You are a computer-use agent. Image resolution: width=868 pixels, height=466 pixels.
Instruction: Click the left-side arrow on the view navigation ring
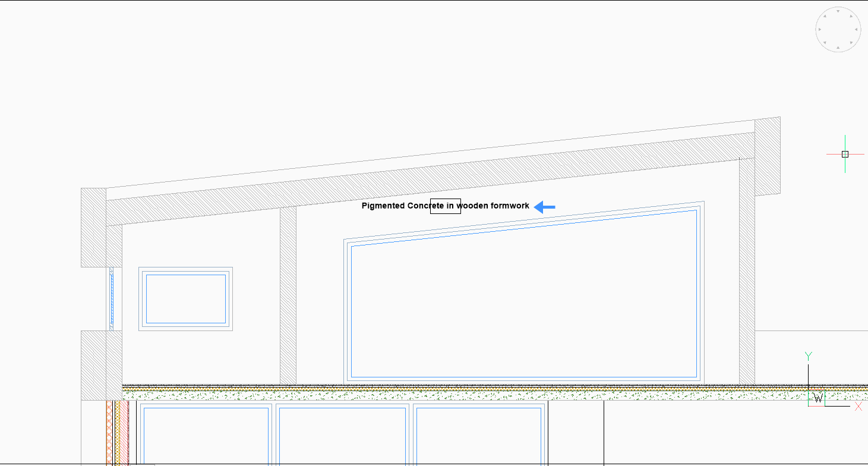(819, 29)
